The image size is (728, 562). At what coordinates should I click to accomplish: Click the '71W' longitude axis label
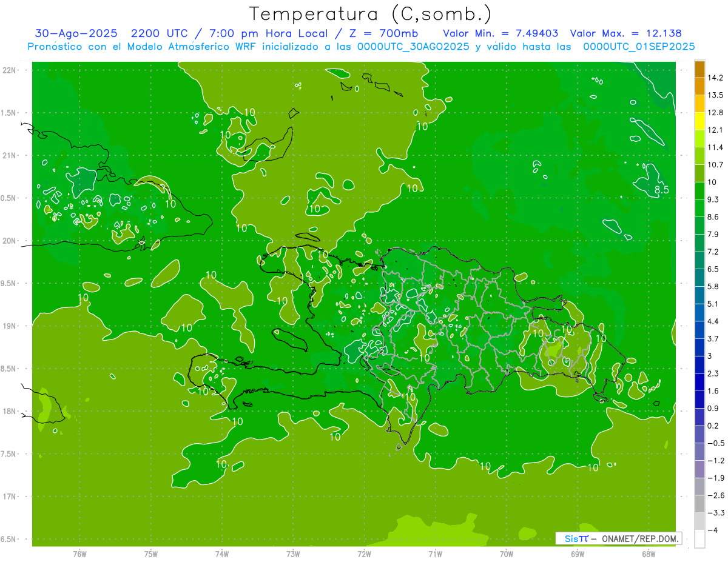point(435,554)
